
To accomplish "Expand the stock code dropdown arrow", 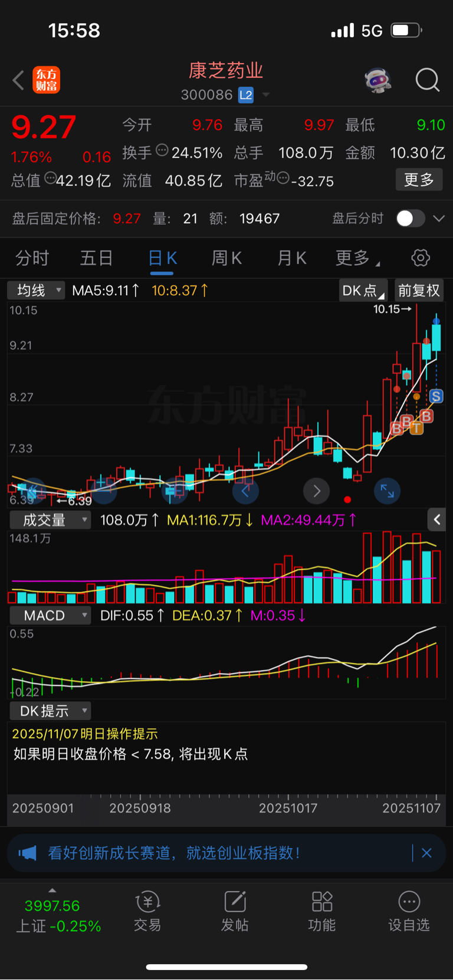I will point(266,95).
